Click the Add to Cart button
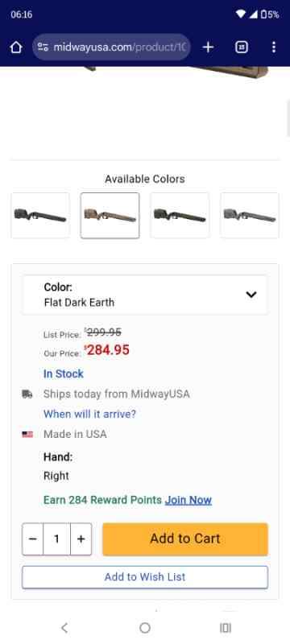 click(x=185, y=539)
